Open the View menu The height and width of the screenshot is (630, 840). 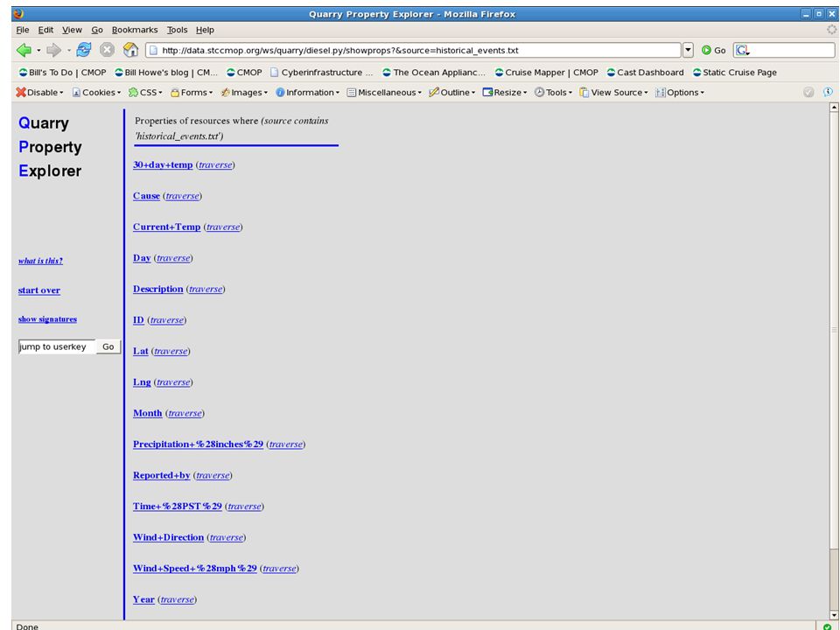72,30
